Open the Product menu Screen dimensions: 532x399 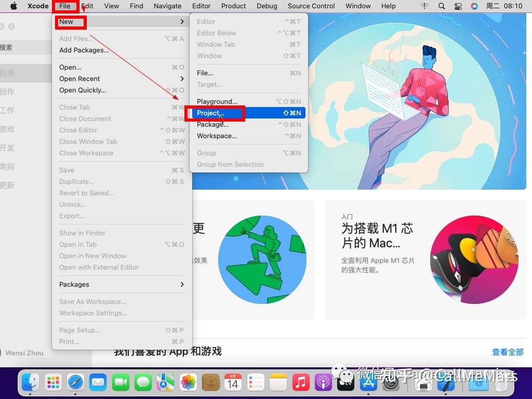[x=233, y=6]
